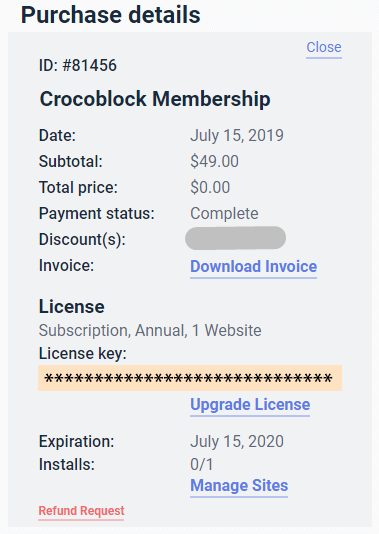379x534 pixels.
Task: Click the Complete payment status value
Action: 224,214
